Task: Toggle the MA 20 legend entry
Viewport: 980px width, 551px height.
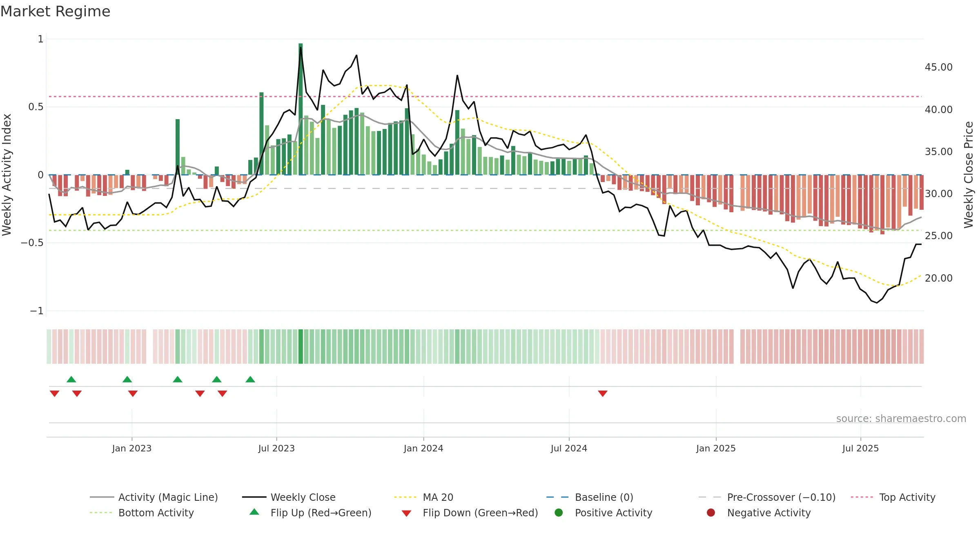Action: tap(423, 497)
